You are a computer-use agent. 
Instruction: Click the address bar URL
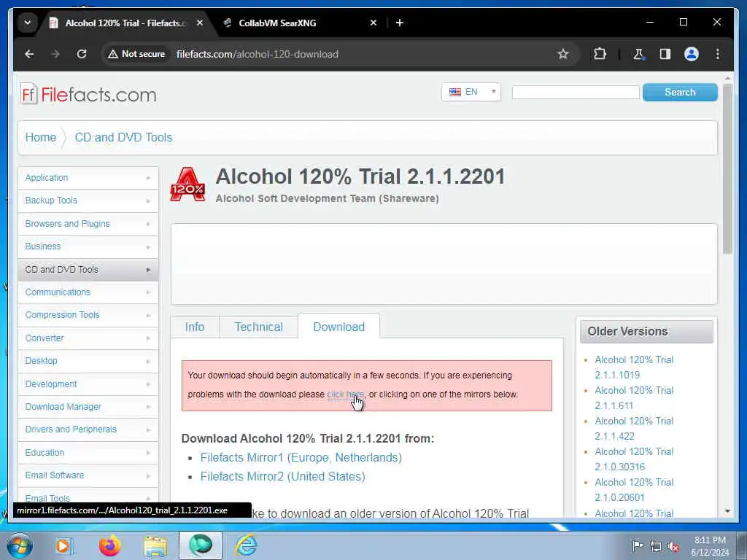point(258,54)
